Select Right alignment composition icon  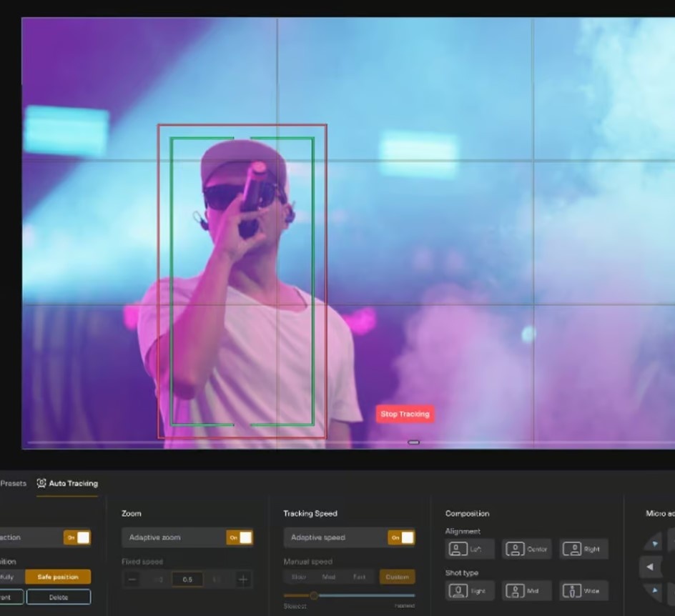point(583,549)
